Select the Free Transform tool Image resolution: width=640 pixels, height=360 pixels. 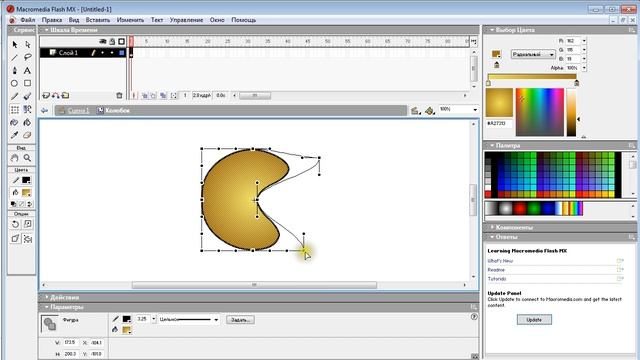(15, 109)
